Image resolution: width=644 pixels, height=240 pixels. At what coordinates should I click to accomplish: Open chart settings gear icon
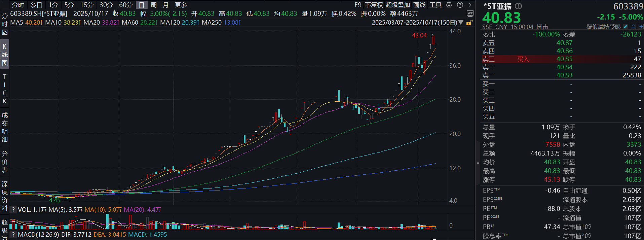tap(449, 5)
